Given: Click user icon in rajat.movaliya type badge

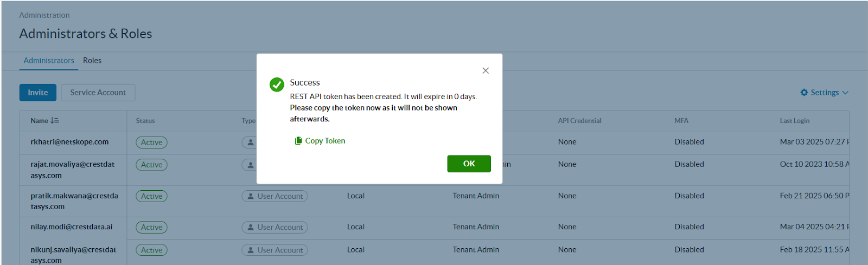Looking at the screenshot, I should tap(250, 165).
